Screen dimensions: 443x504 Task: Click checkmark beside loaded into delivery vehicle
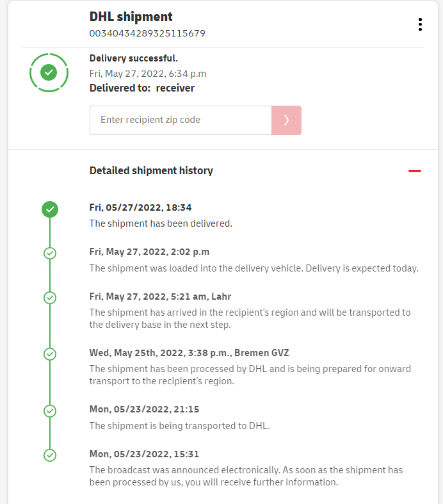50,253
